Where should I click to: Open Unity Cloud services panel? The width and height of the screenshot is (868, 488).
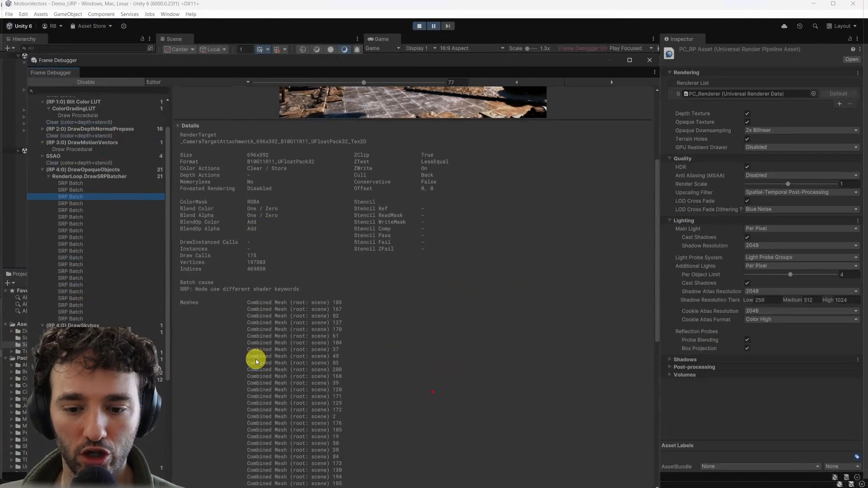click(x=784, y=26)
